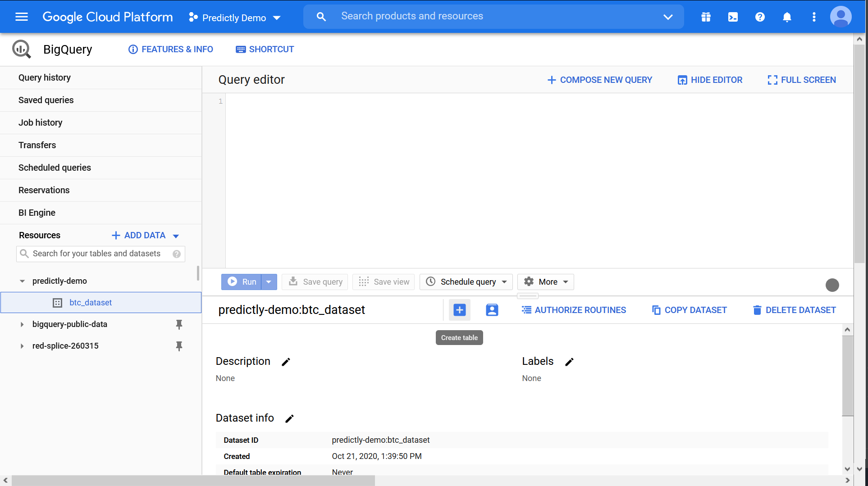Screen dimensions: 868x486
Task: Open Query history in the sidebar
Action: 45,77
